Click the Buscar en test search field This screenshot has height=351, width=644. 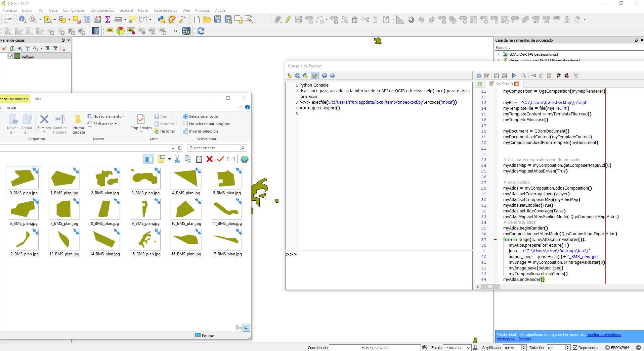pyautogui.click(x=217, y=148)
